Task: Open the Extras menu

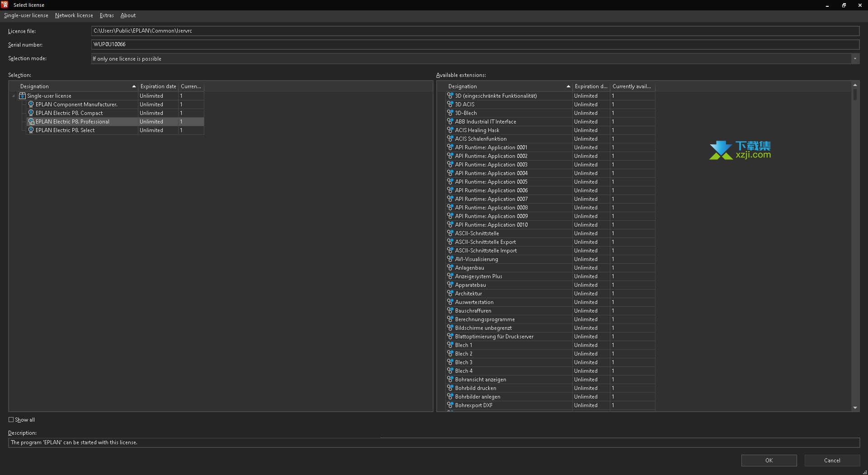Action: 107,15
